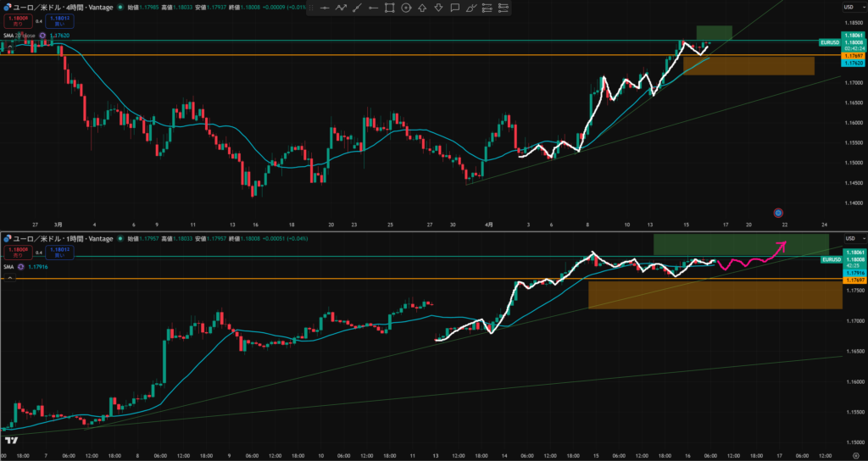Select the trend line tool
The width and height of the screenshot is (868, 461).
point(357,8)
